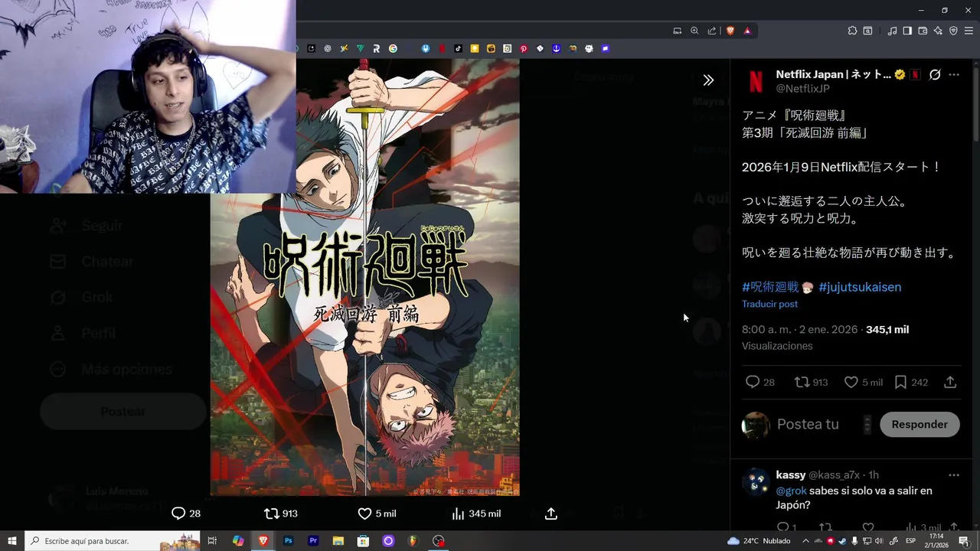The width and height of the screenshot is (980, 551).
Task: Collapse the side panel with double-chevron icon
Action: point(708,80)
